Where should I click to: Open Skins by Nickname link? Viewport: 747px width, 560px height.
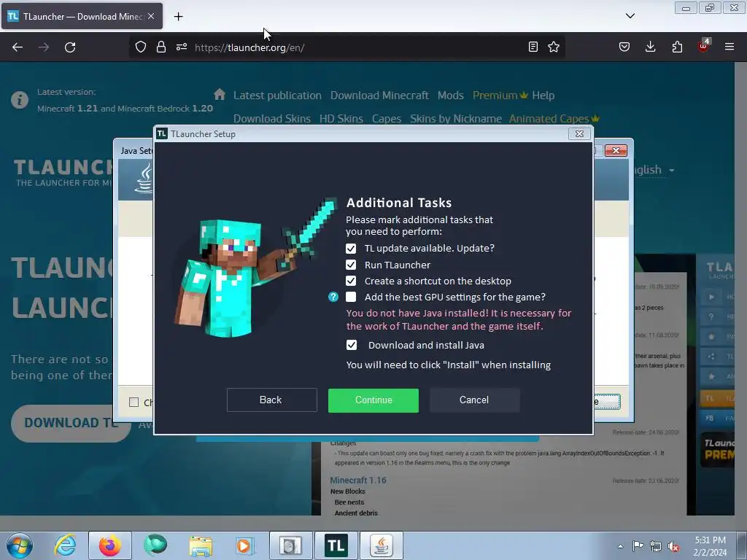coord(456,119)
